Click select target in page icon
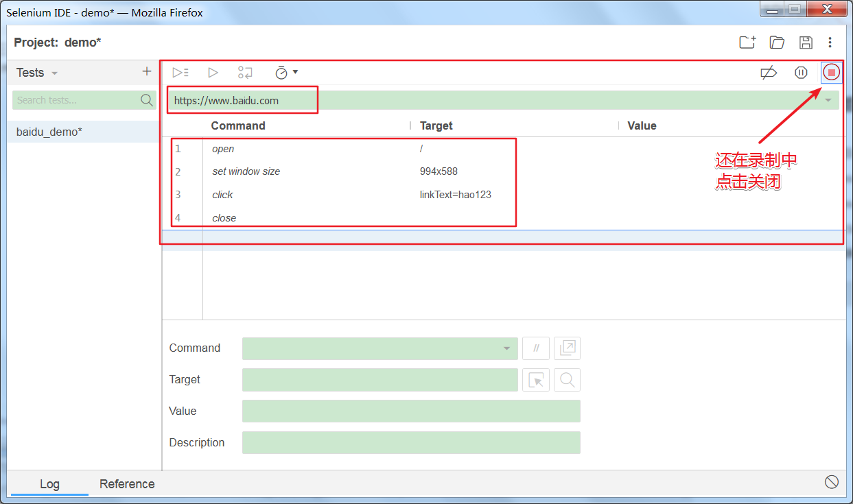The width and height of the screenshot is (853, 504). click(536, 380)
